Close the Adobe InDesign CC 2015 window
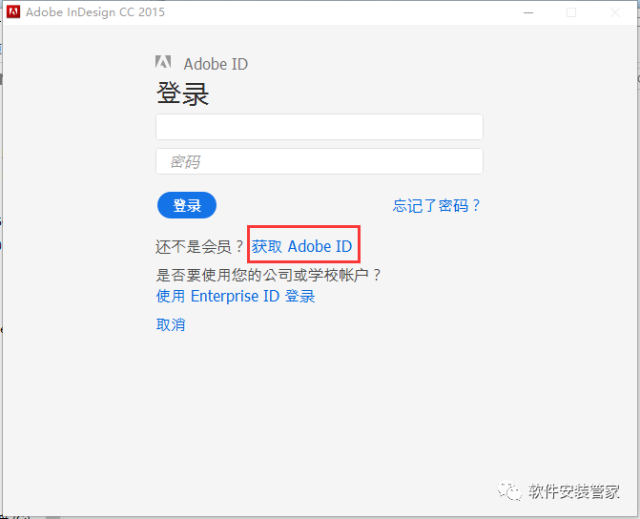 pyautogui.click(x=616, y=12)
